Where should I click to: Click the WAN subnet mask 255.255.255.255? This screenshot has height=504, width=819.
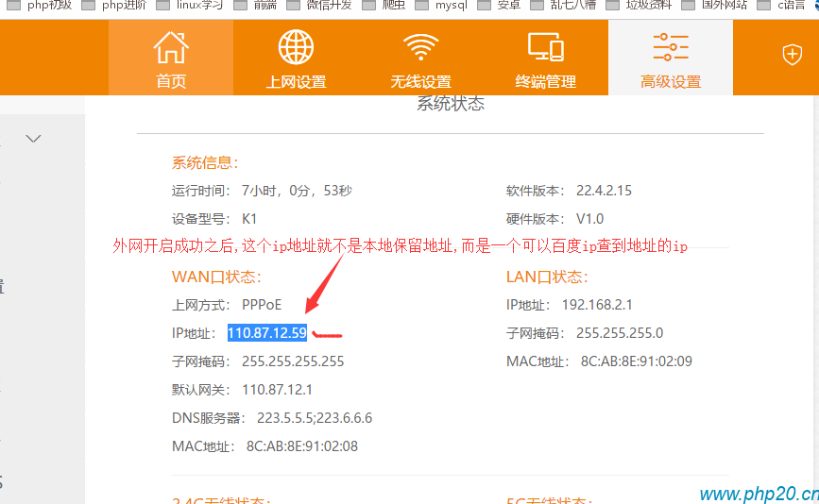(293, 361)
